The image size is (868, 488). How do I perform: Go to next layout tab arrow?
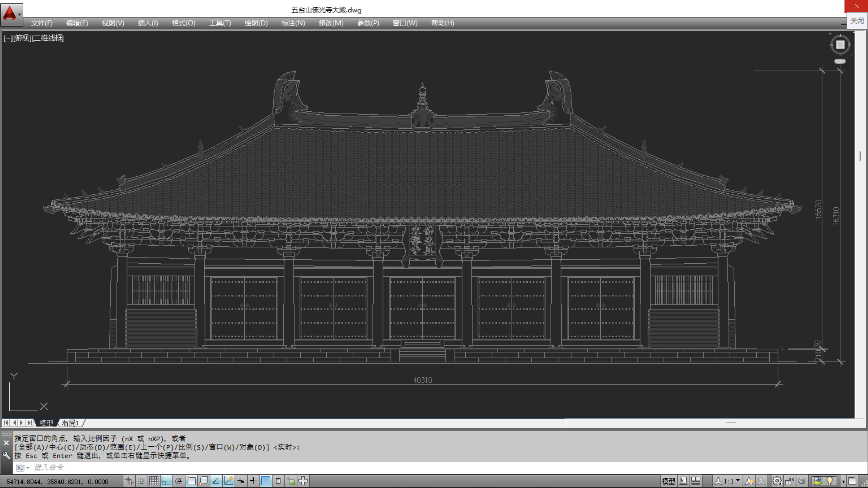pyautogui.click(x=21, y=423)
